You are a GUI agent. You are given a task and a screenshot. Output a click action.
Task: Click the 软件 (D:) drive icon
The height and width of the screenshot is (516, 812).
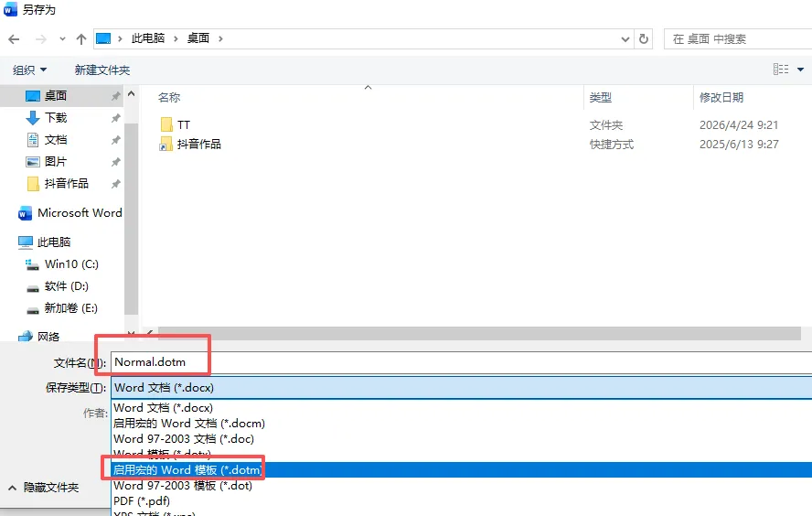[x=33, y=288]
